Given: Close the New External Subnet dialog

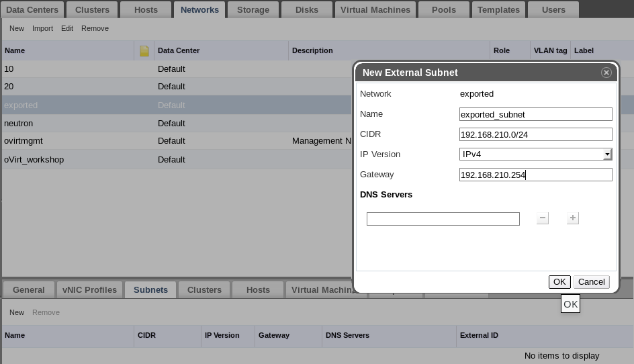Looking at the screenshot, I should tap(606, 73).
